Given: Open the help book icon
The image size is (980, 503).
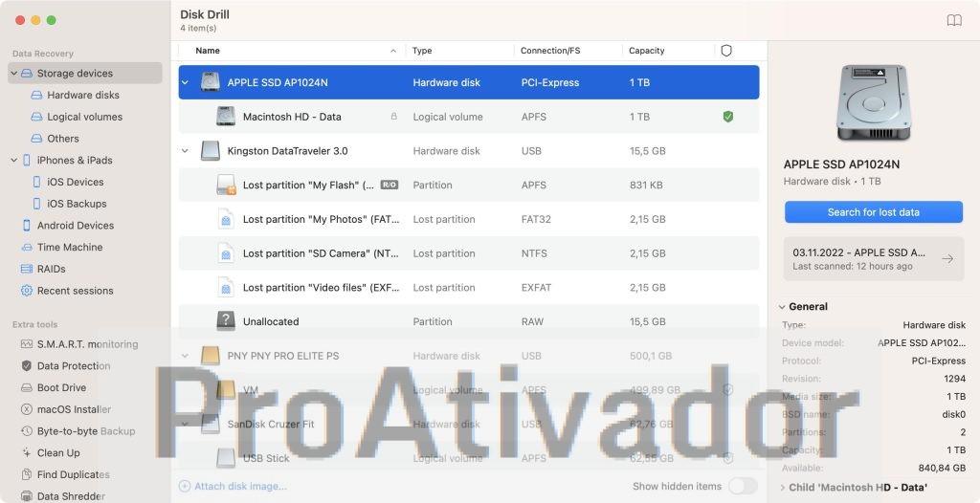Looking at the screenshot, I should [954, 21].
